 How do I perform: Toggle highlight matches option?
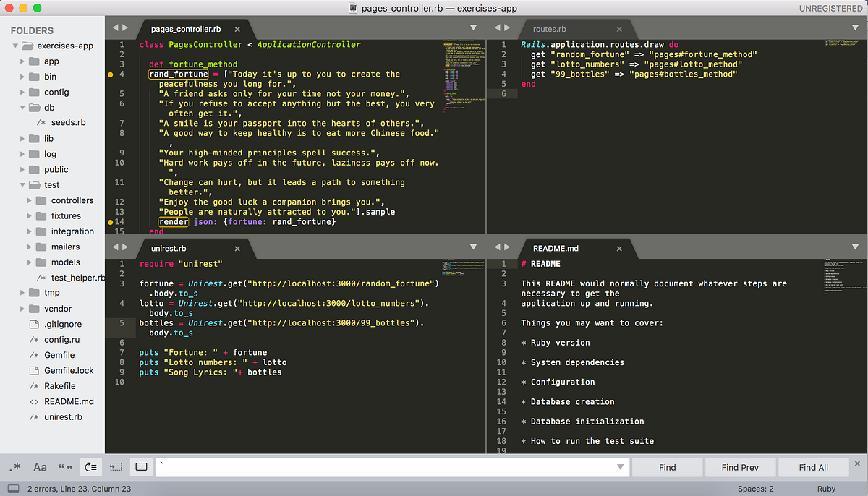(141, 467)
